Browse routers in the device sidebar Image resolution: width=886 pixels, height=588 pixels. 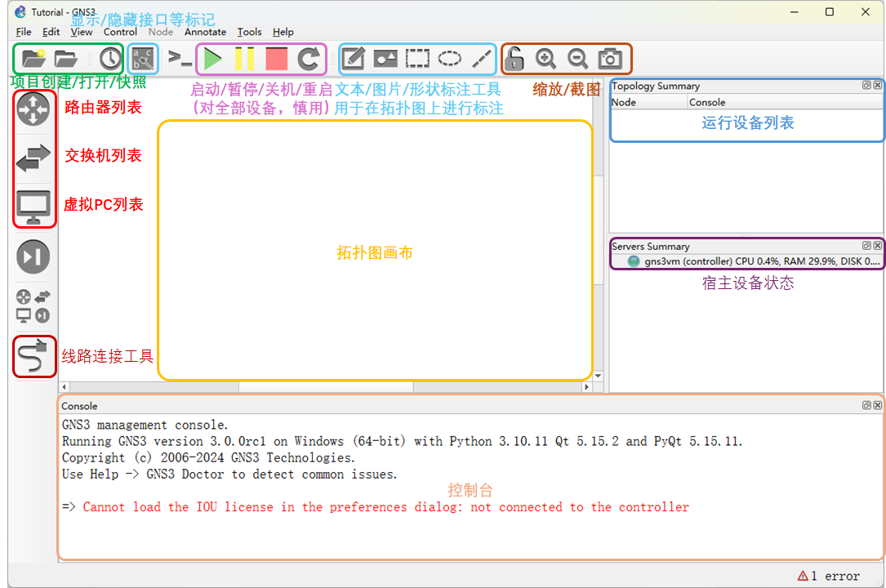(x=33, y=110)
